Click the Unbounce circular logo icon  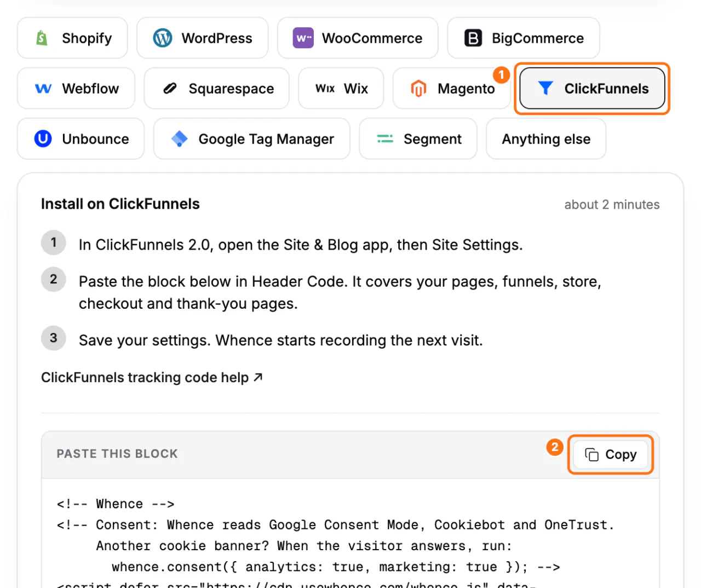pyautogui.click(x=43, y=139)
